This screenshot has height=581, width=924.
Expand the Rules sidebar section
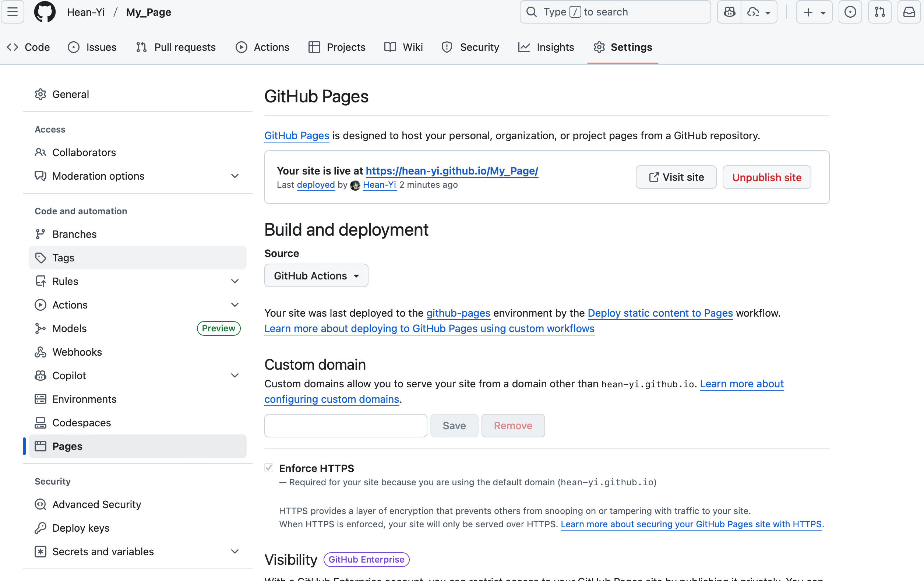coord(234,281)
